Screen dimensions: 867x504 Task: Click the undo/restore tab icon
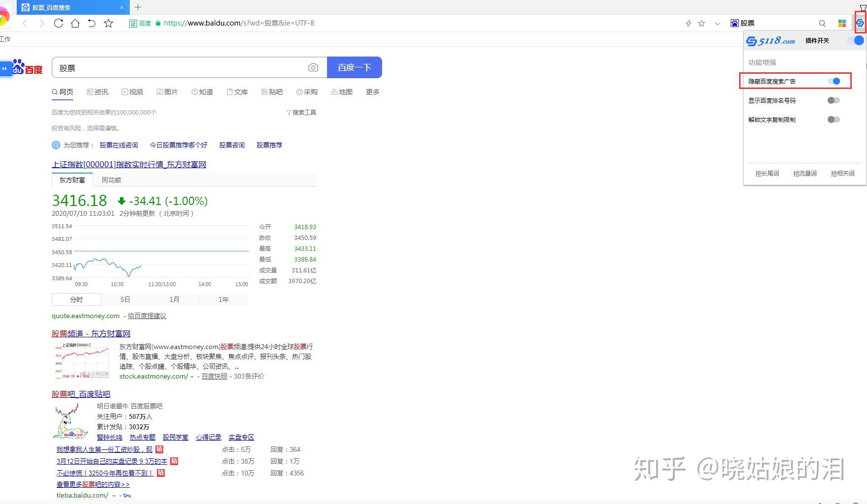pyautogui.click(x=91, y=23)
